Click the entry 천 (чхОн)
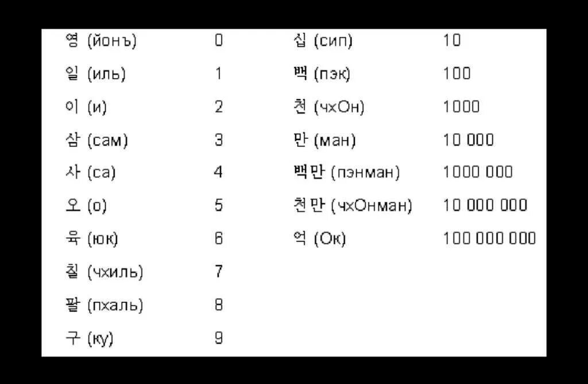 click(329, 107)
